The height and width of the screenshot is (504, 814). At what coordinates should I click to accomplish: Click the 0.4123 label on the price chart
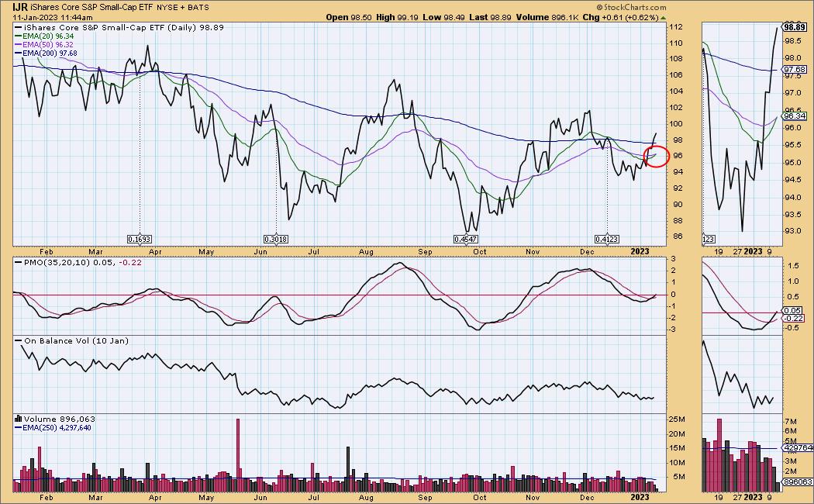click(607, 240)
